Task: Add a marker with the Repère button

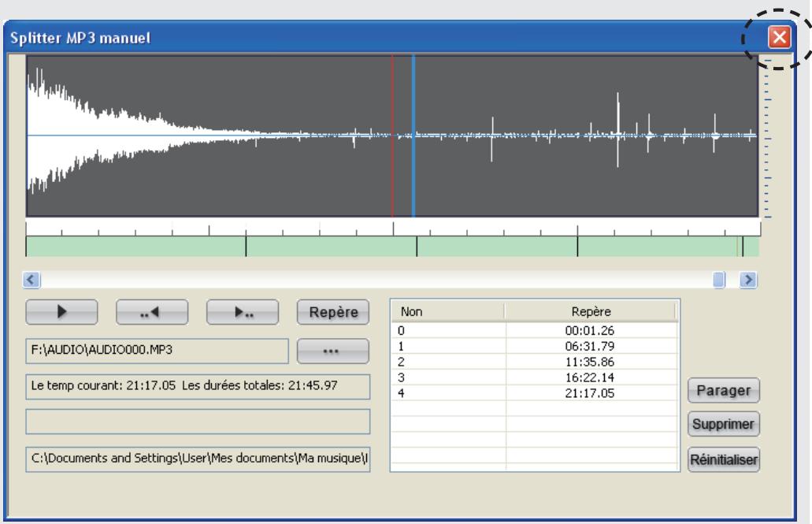Action: pos(333,312)
